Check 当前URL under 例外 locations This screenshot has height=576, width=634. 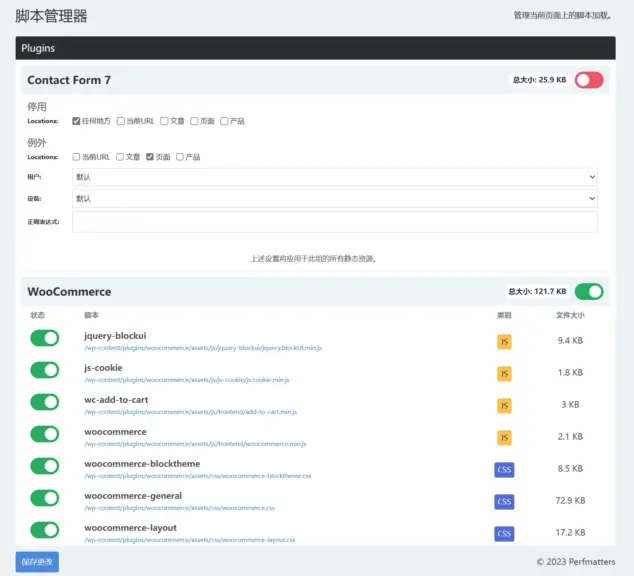(76, 156)
